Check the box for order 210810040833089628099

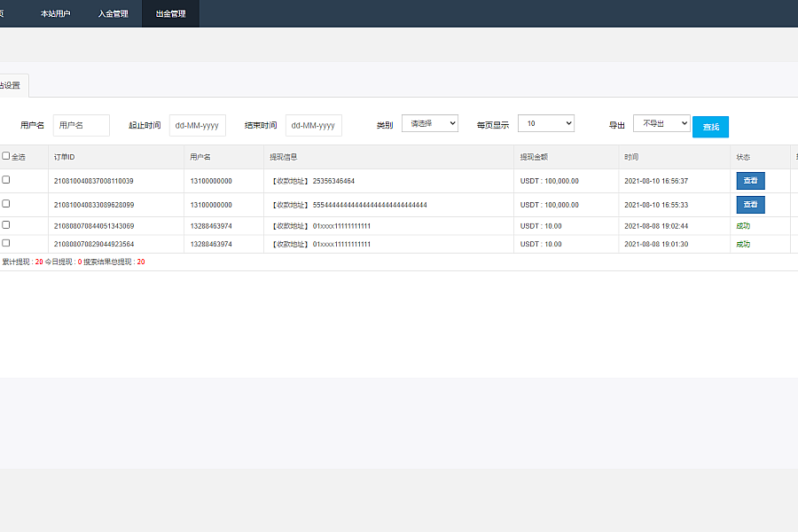[x=6, y=204]
